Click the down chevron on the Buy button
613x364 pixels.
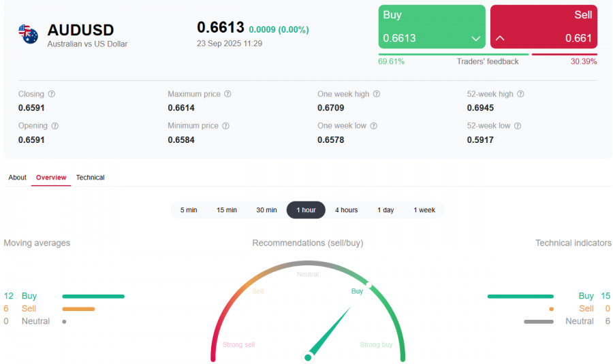(x=476, y=38)
